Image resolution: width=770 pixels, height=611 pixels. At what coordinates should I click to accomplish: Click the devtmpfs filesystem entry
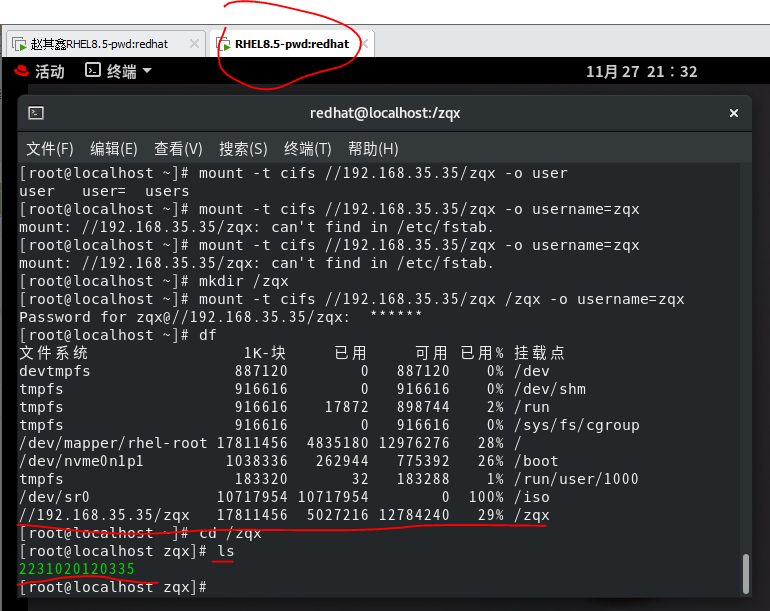coord(55,371)
